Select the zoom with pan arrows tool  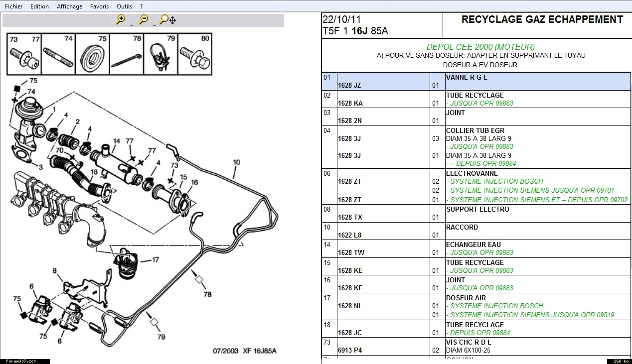point(167,20)
